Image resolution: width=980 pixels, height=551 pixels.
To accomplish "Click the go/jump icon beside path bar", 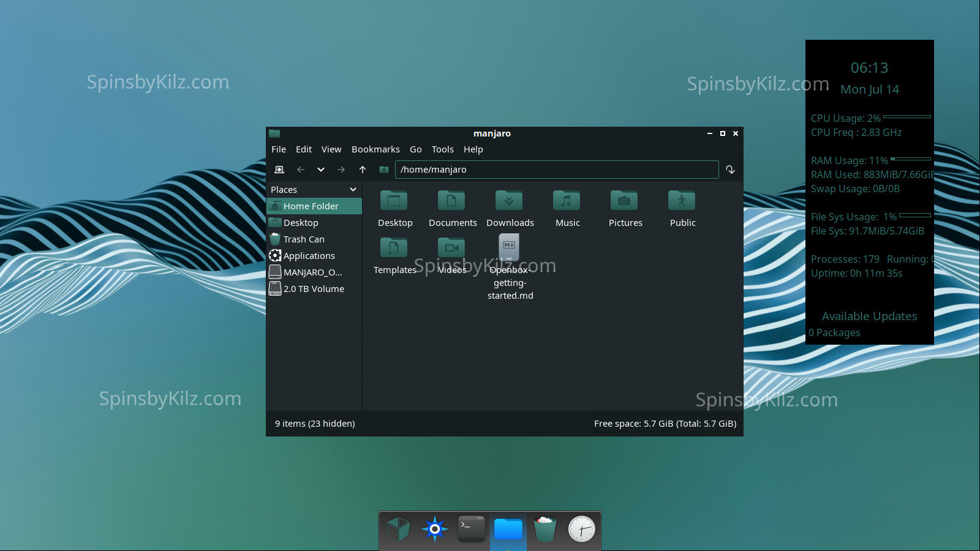I will [731, 170].
